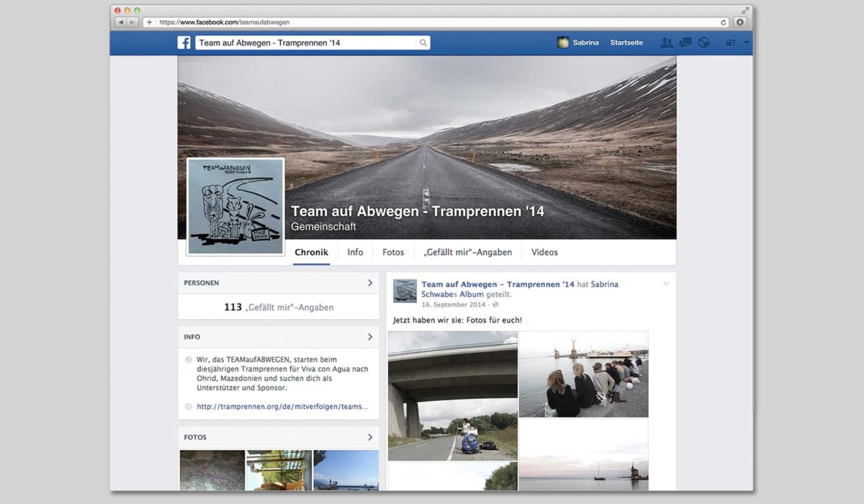The image size is (864, 504).
Task: Open privacy shortcuts lock icon
Action: tap(731, 42)
